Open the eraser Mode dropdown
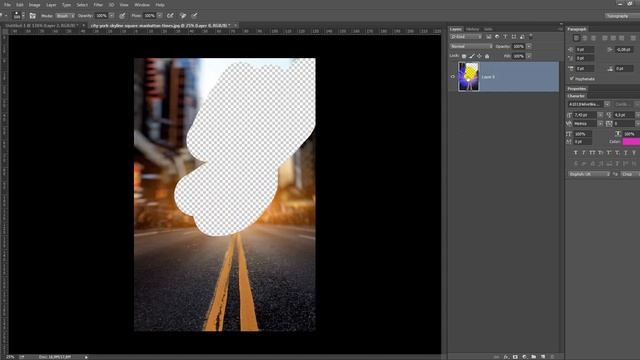The width and height of the screenshot is (640, 360). click(x=65, y=16)
